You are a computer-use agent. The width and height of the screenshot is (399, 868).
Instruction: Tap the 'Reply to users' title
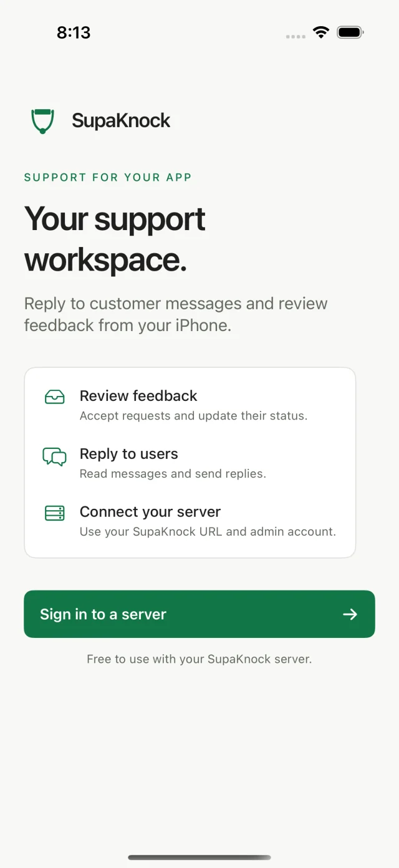point(129,454)
